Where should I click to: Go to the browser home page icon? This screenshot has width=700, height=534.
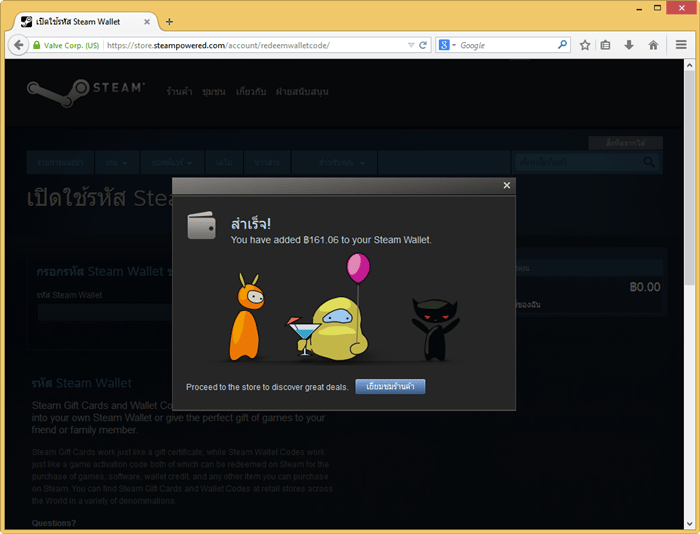pos(653,45)
